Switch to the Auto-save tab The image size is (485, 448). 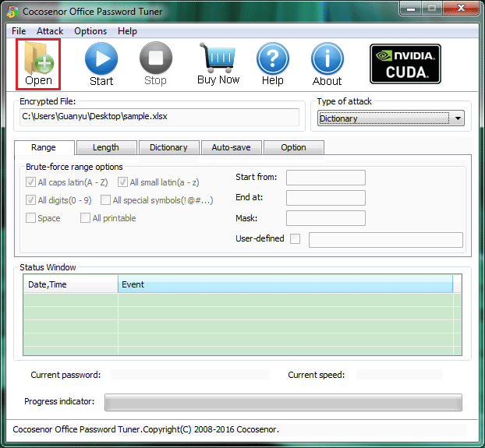[x=231, y=147]
